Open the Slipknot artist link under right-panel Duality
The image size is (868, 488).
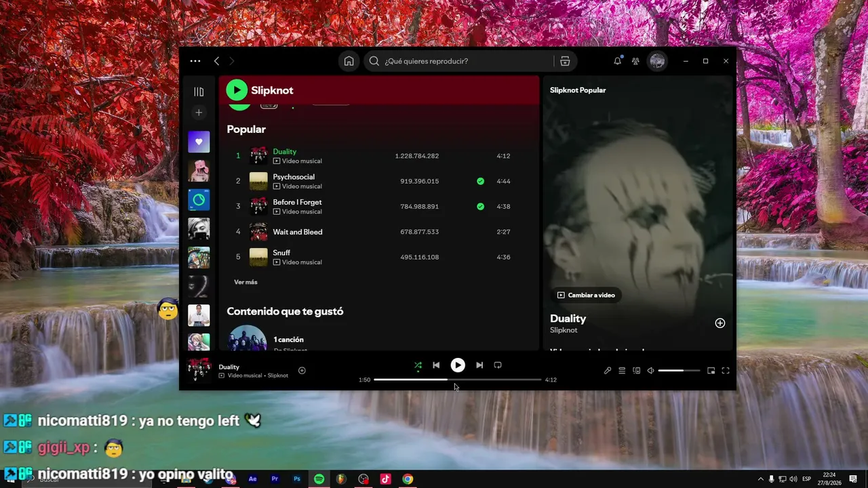click(564, 330)
